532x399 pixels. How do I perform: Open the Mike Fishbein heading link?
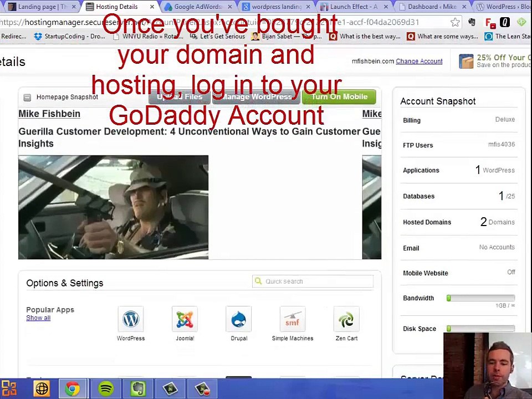coord(49,114)
